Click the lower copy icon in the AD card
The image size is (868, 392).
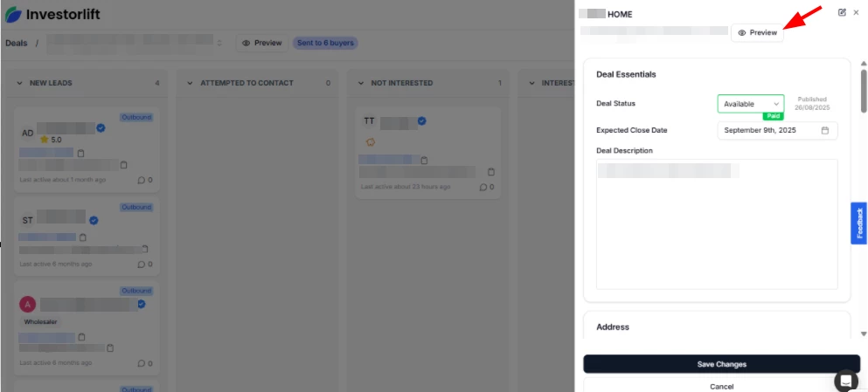pyautogui.click(x=124, y=165)
